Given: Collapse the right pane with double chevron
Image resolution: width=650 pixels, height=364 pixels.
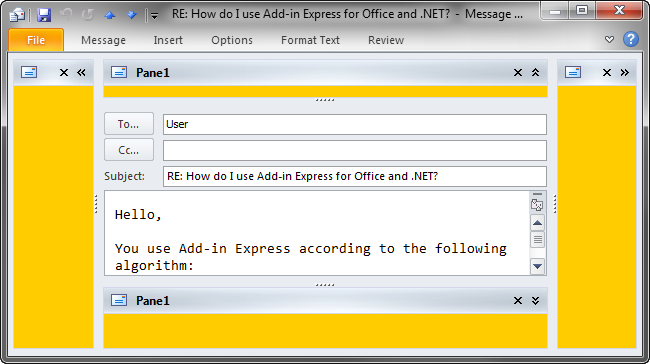Looking at the screenshot, I should pos(625,73).
